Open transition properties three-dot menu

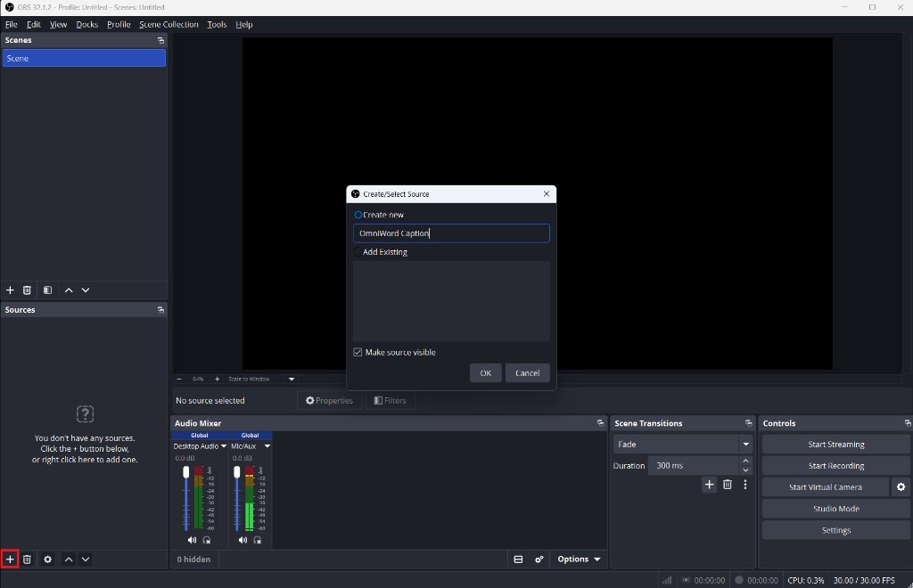tap(745, 485)
